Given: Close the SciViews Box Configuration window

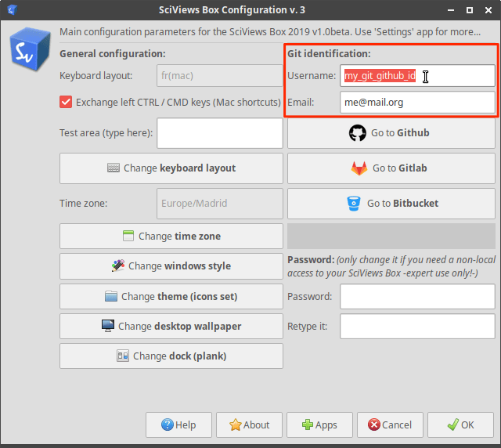Looking at the screenshot, I should [488, 10].
